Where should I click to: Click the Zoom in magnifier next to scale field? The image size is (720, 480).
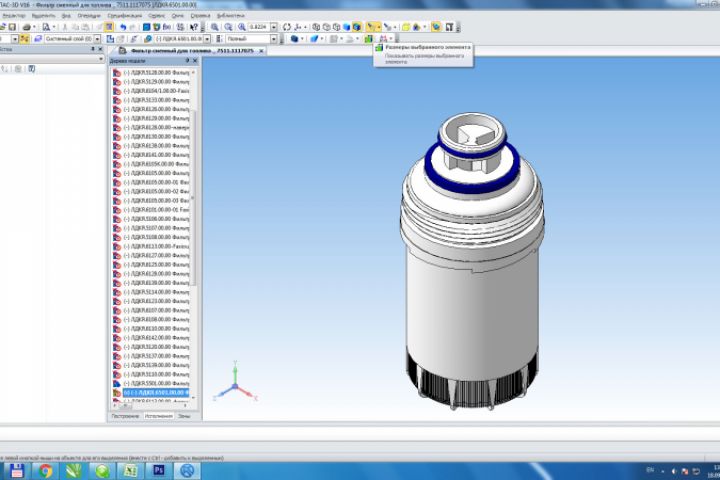pos(242,27)
